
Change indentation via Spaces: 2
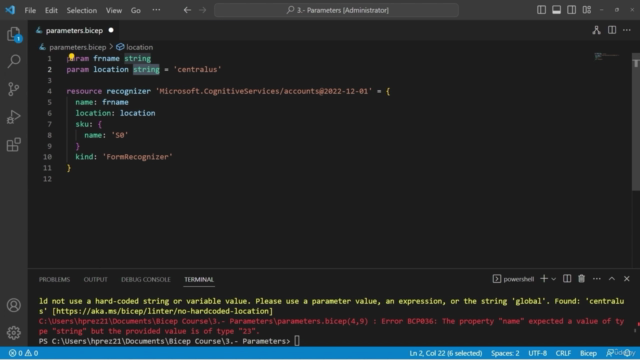point(505,353)
